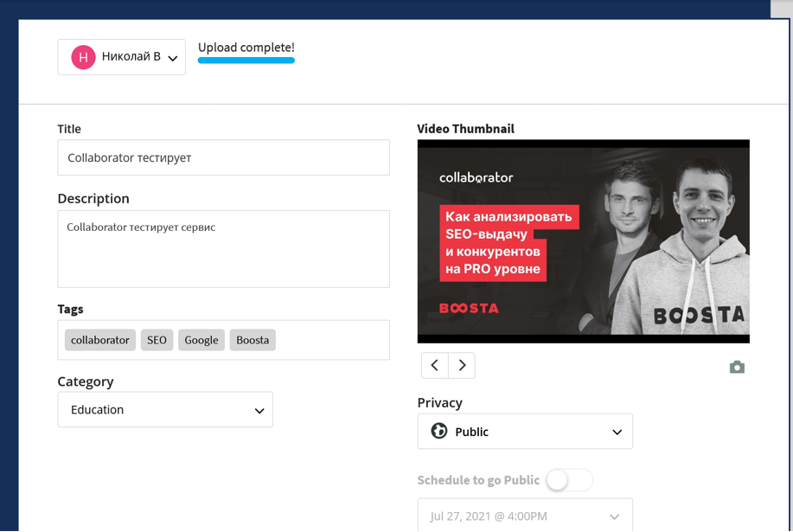
Task: Click the camera icon to upload custom thumbnail
Action: click(x=737, y=367)
